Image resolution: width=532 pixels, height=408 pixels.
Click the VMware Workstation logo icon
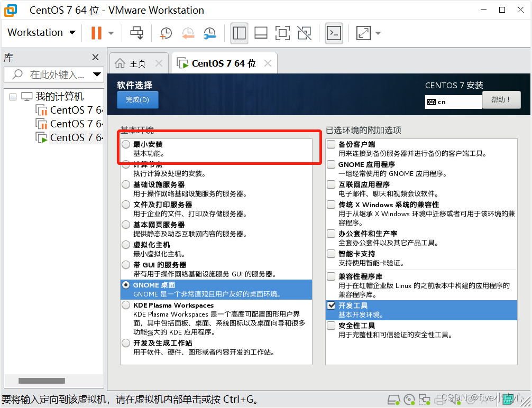(x=10, y=10)
